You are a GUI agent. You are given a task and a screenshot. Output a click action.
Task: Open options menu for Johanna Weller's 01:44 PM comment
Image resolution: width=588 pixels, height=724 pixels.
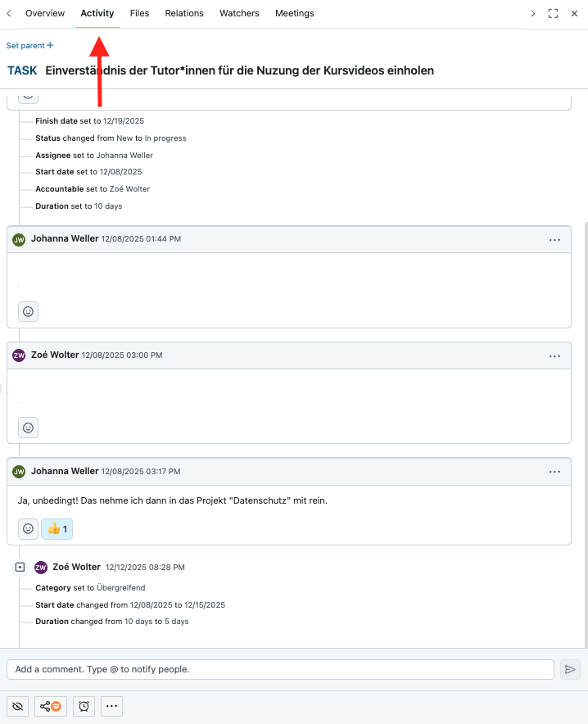[554, 240]
